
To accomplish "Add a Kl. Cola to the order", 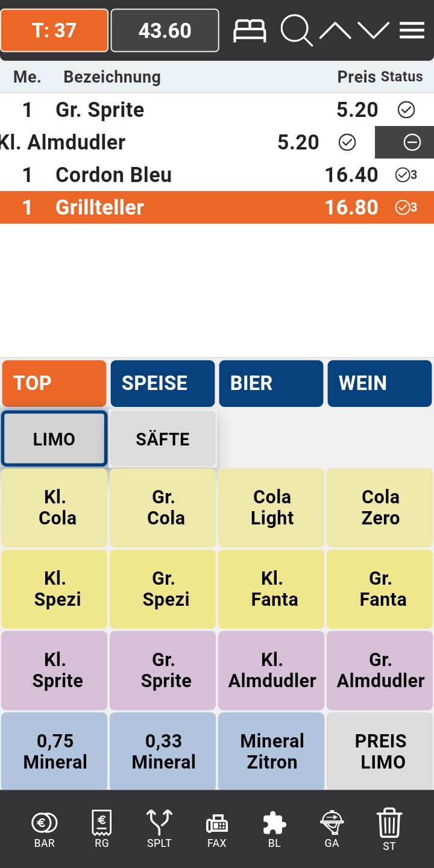I will (54, 508).
